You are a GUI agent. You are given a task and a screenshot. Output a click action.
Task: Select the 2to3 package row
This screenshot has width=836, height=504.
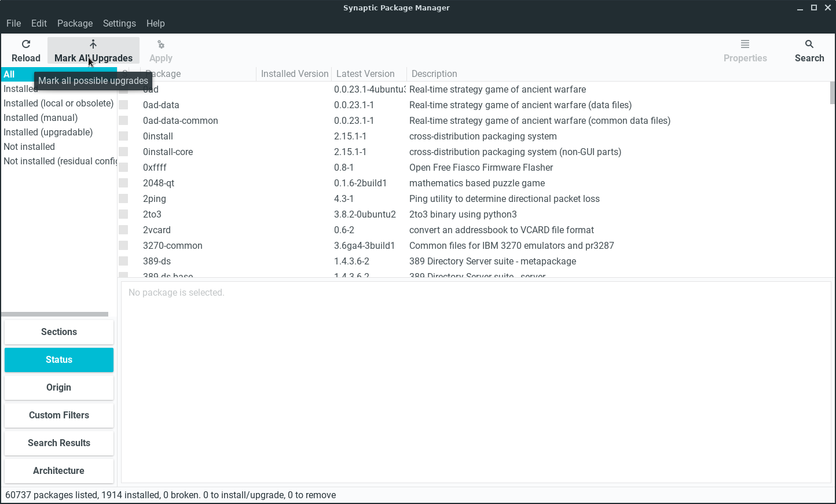coord(474,214)
